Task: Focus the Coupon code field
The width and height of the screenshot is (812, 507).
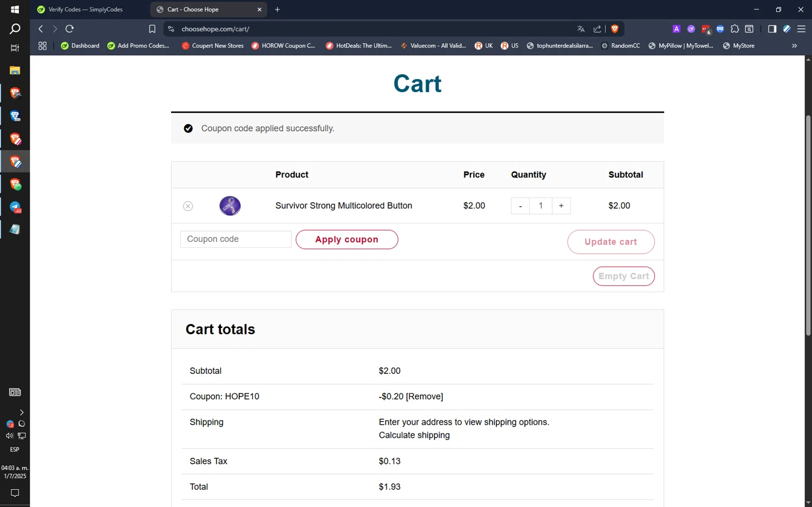Action: (x=236, y=239)
